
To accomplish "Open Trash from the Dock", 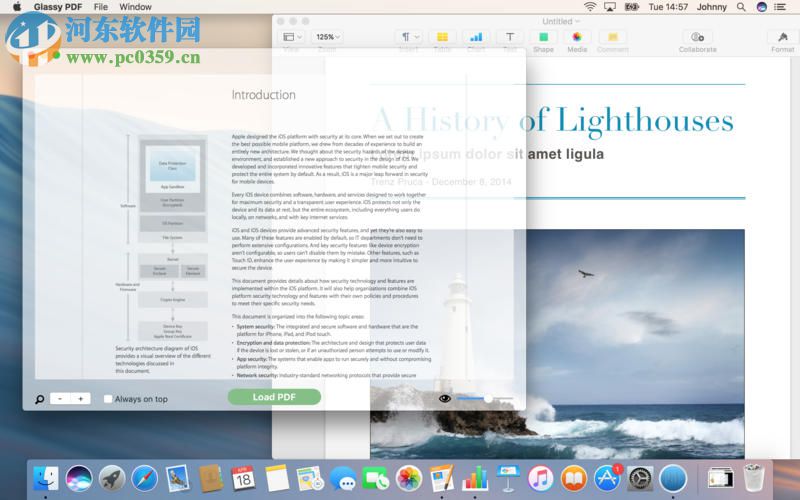I will (x=754, y=478).
